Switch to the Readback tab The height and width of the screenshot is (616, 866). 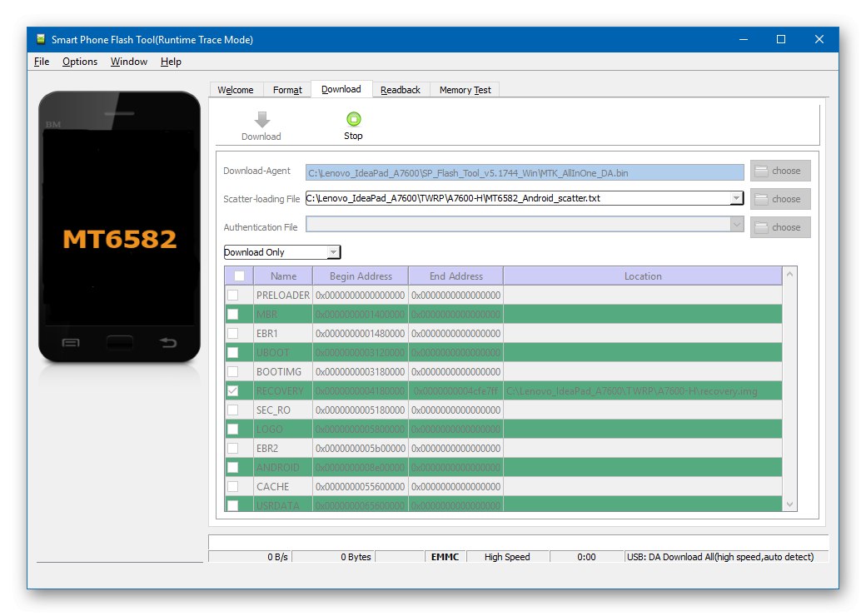point(401,90)
